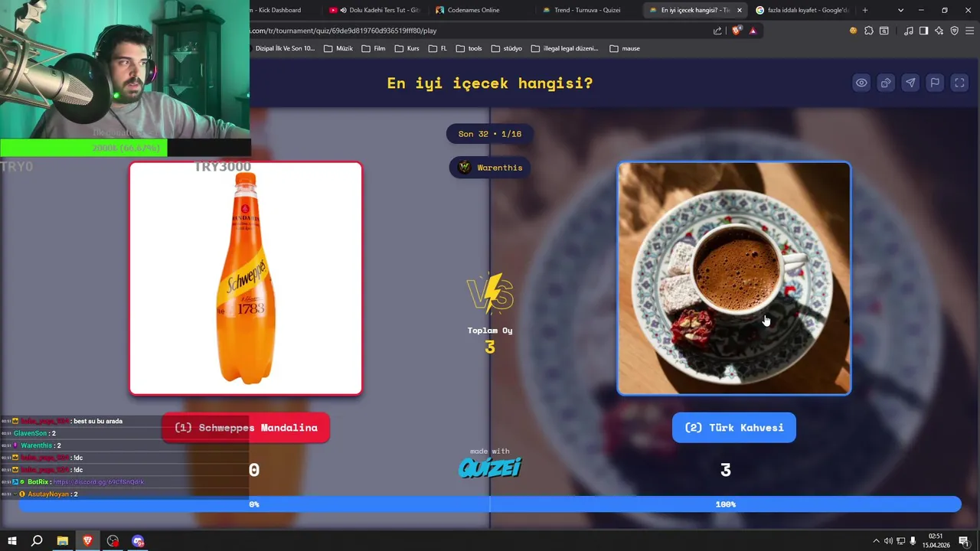The height and width of the screenshot is (551, 980).
Task: Open the stüdyo bookmarks folder
Action: 506,48
